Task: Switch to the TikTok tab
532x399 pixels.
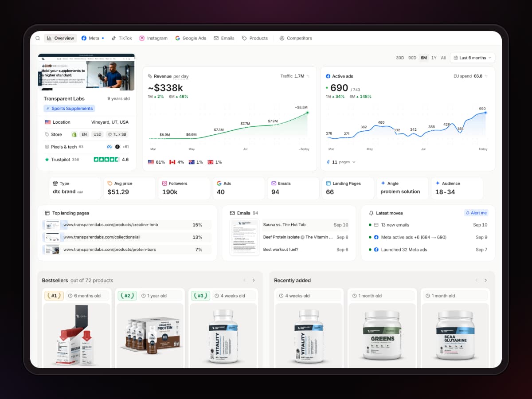Action: click(x=121, y=38)
